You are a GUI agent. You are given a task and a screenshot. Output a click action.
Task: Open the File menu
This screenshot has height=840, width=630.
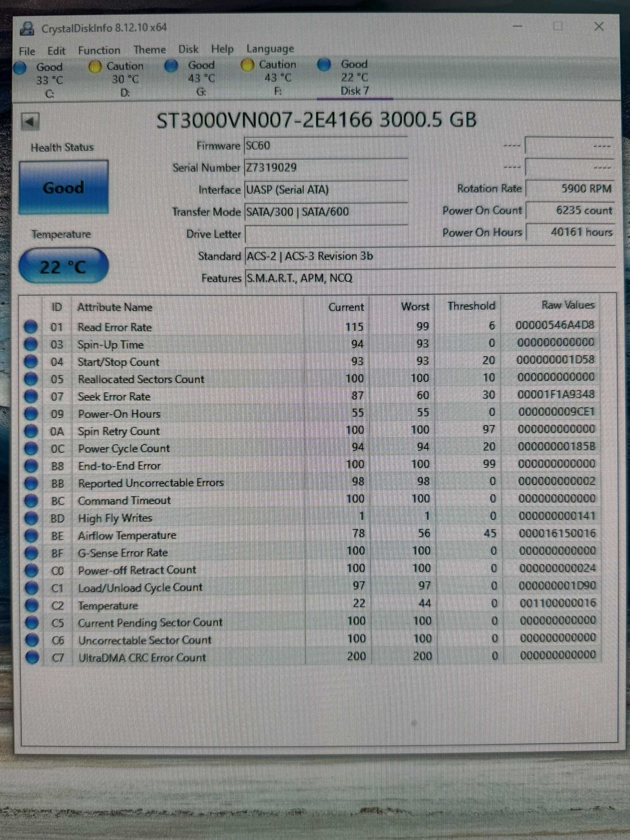[27, 51]
